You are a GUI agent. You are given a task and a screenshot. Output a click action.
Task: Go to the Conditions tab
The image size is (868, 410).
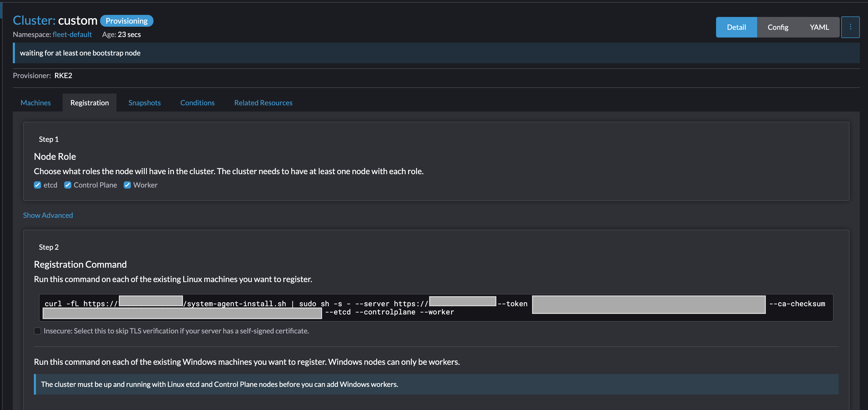(197, 102)
